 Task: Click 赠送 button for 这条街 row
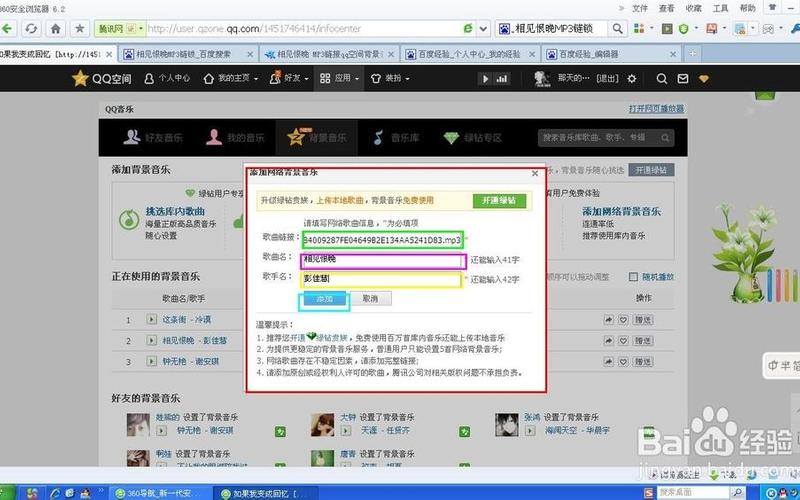[643, 320]
